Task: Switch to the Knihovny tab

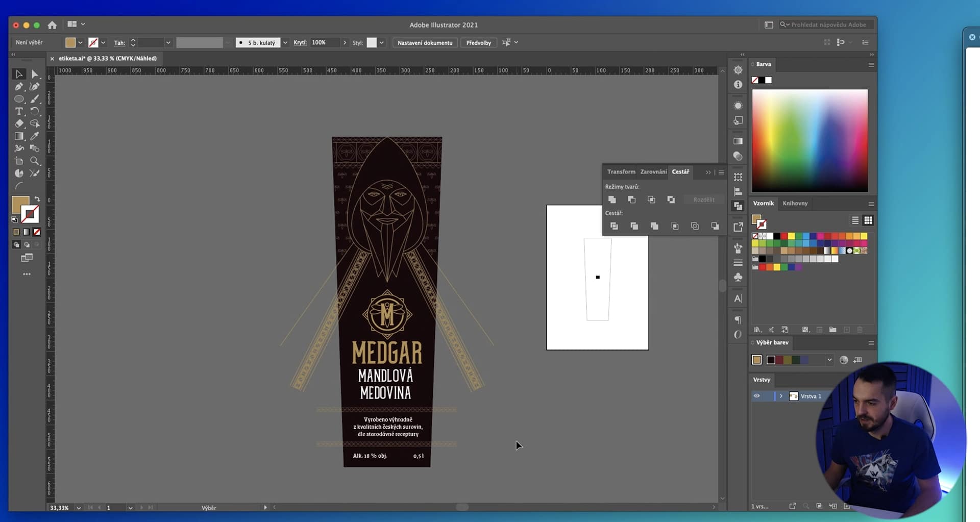Action: tap(795, 203)
